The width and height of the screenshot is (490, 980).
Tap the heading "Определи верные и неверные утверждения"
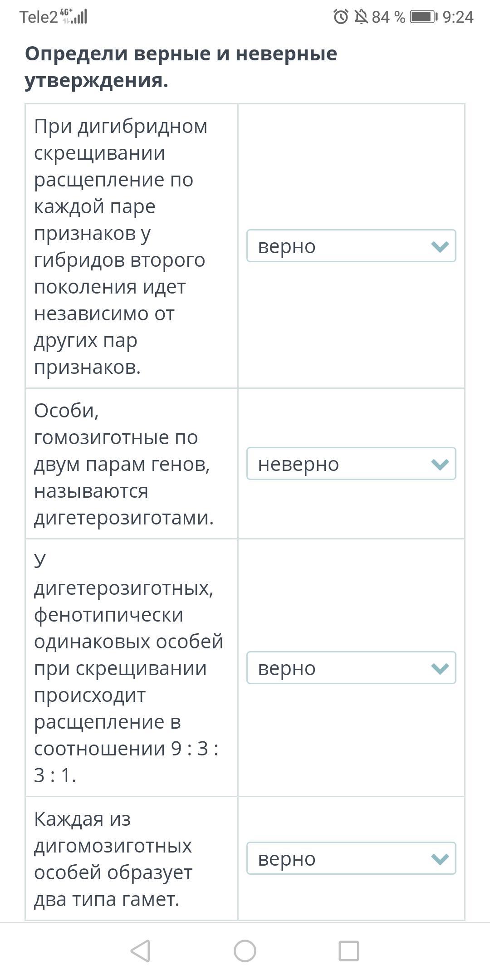(181, 67)
